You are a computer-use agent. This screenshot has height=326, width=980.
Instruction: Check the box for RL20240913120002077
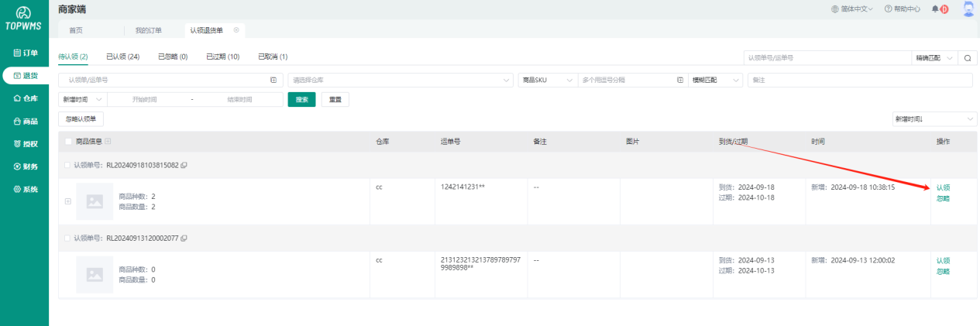[x=68, y=238]
